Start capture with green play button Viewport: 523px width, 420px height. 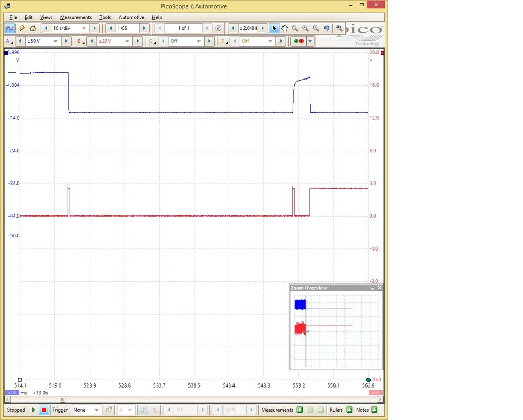pos(34,410)
